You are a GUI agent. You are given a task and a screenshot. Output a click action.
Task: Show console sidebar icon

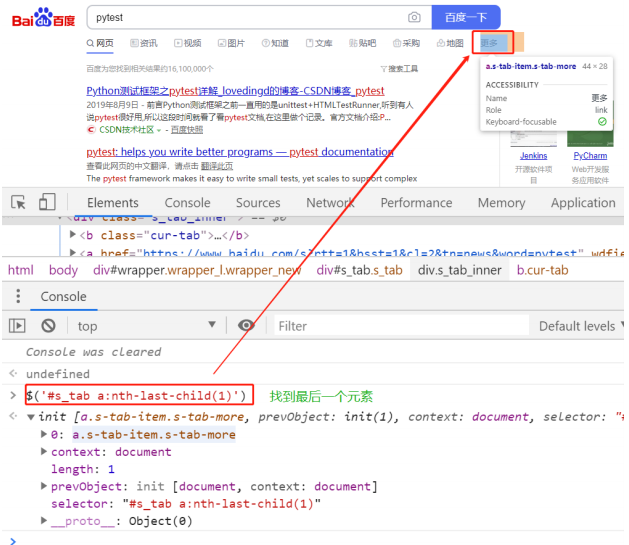(17, 326)
